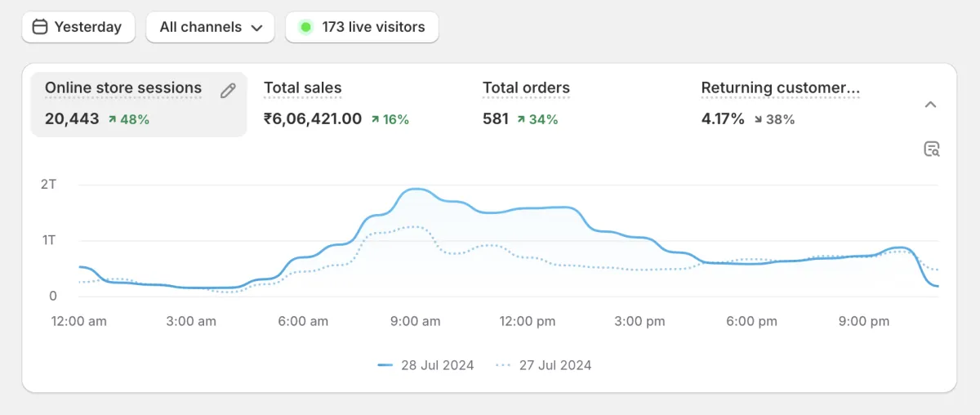
Task: Click the calendar icon beside Yesterday
Action: click(x=40, y=27)
